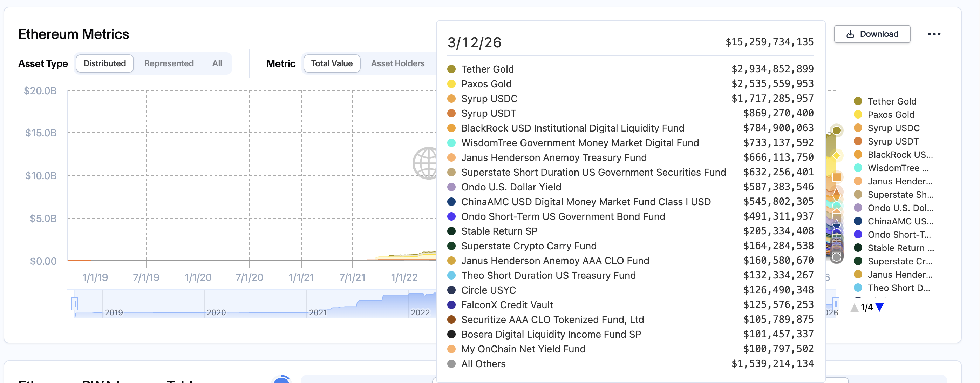The image size is (980, 383).
Task: Click the download icon on Download button
Action: [850, 34]
